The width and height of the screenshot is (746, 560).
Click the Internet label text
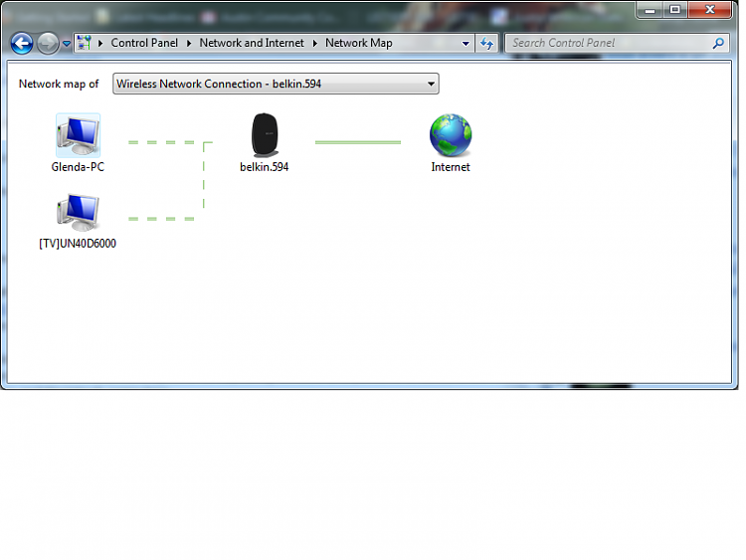pos(451,167)
